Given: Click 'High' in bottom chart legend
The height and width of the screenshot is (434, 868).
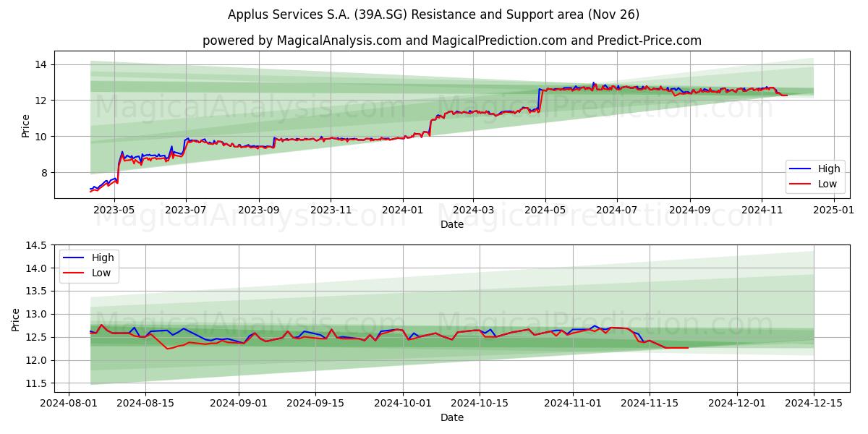Looking at the screenshot, I should [x=102, y=258].
